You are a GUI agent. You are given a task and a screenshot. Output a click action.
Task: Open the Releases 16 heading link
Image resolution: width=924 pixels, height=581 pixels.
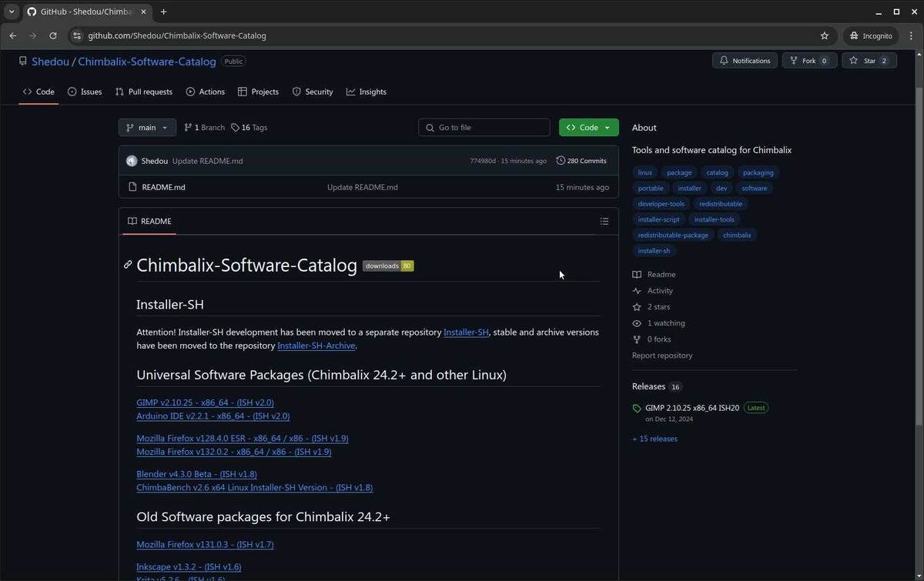[x=657, y=386]
